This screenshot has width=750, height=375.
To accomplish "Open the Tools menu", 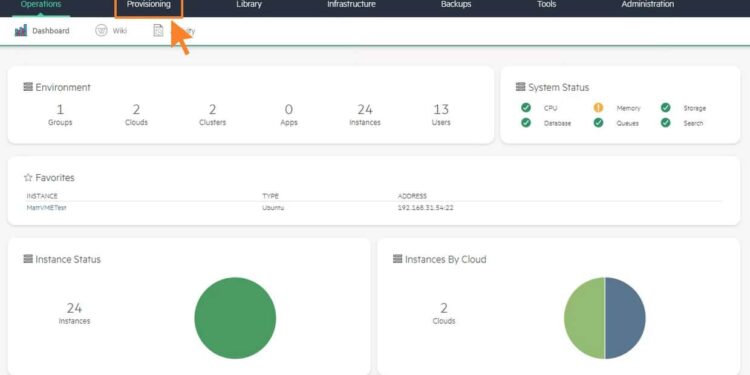I will point(546,4).
